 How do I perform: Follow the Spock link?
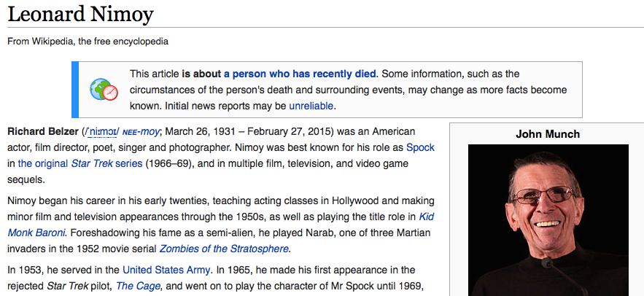(x=420, y=147)
